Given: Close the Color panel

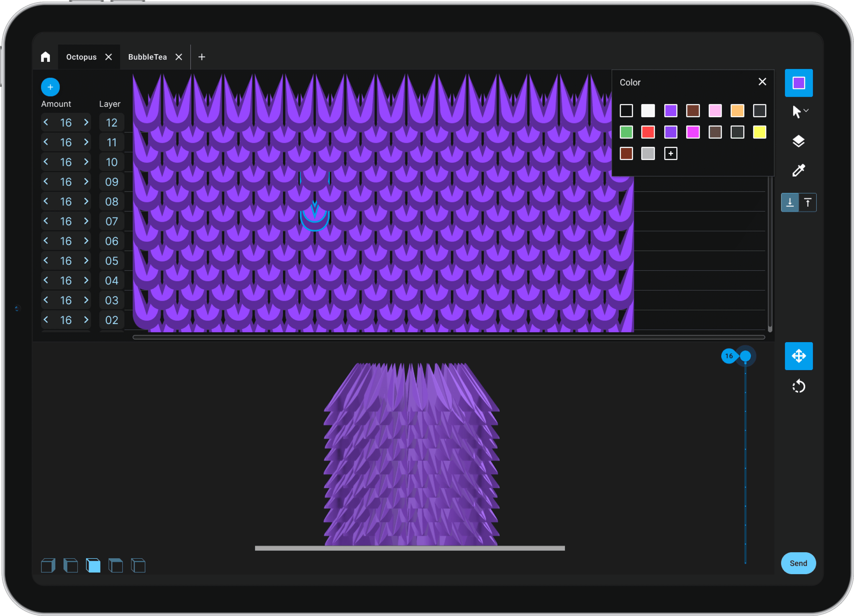Looking at the screenshot, I should coord(762,82).
